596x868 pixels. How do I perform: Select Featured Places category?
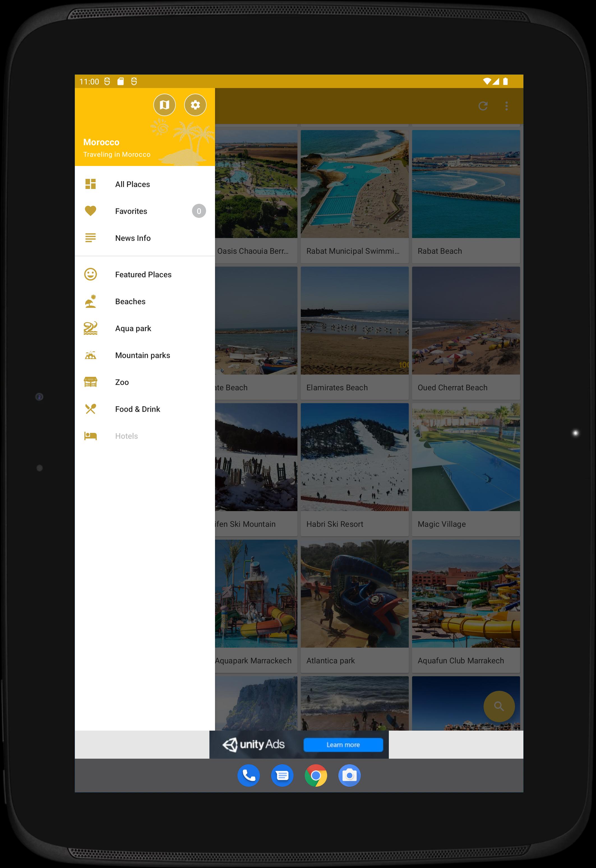[x=145, y=274]
